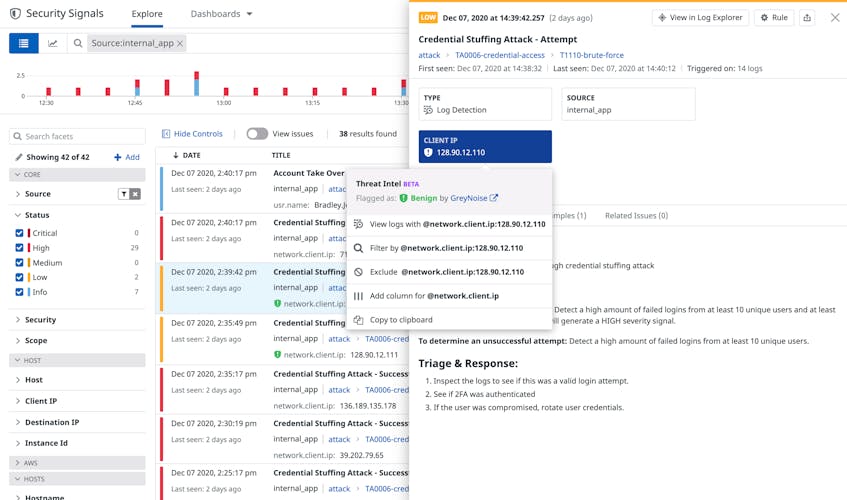
Task: Click the Source facet filter icon
Action: 124,194
